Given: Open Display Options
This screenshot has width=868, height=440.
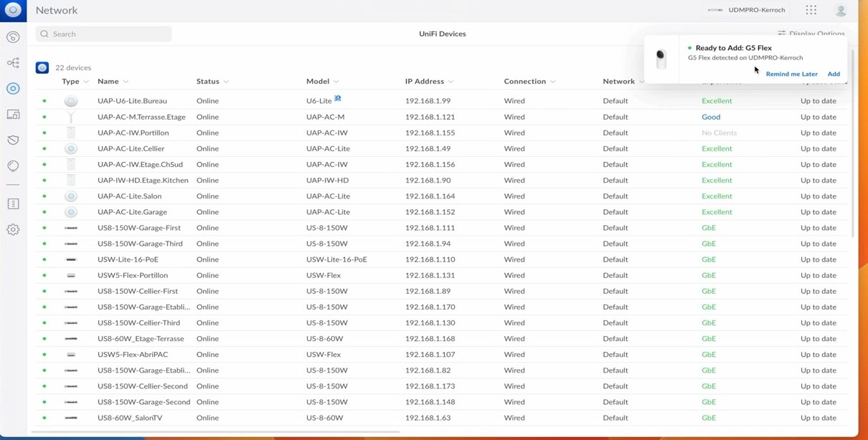Looking at the screenshot, I should click(811, 33).
